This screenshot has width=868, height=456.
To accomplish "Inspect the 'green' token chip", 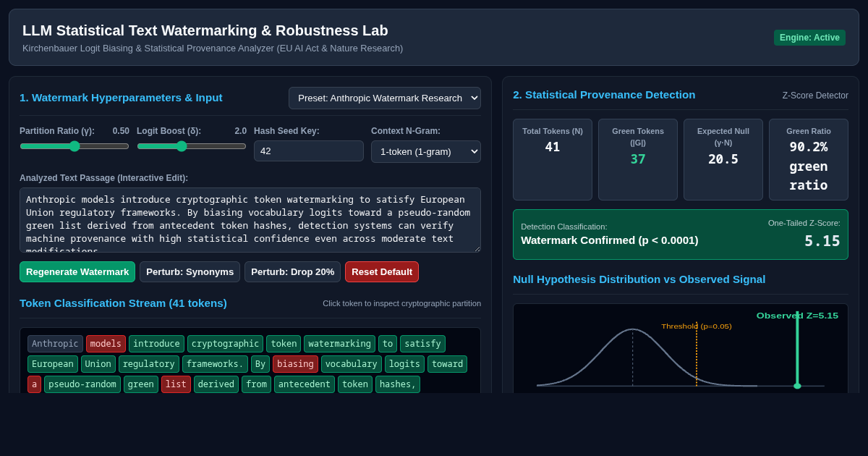I will click(141, 384).
